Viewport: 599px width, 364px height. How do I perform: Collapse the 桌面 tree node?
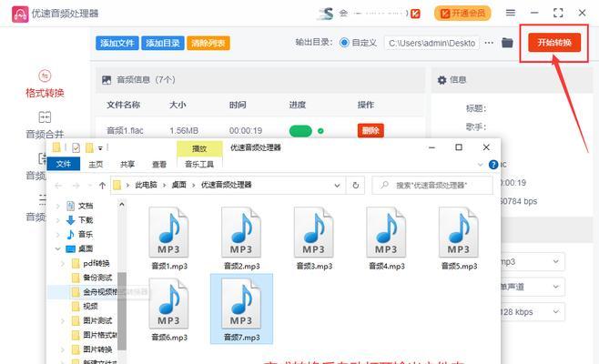(x=57, y=248)
